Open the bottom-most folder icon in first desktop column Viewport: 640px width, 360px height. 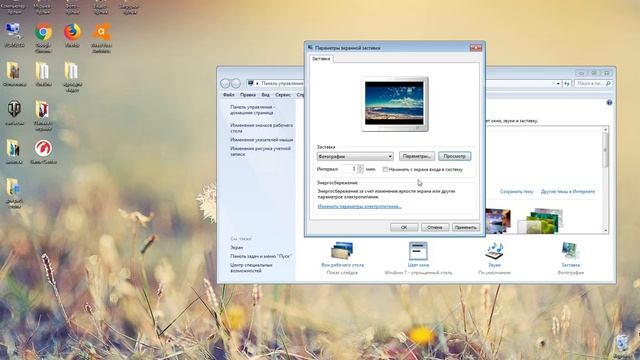(x=14, y=188)
